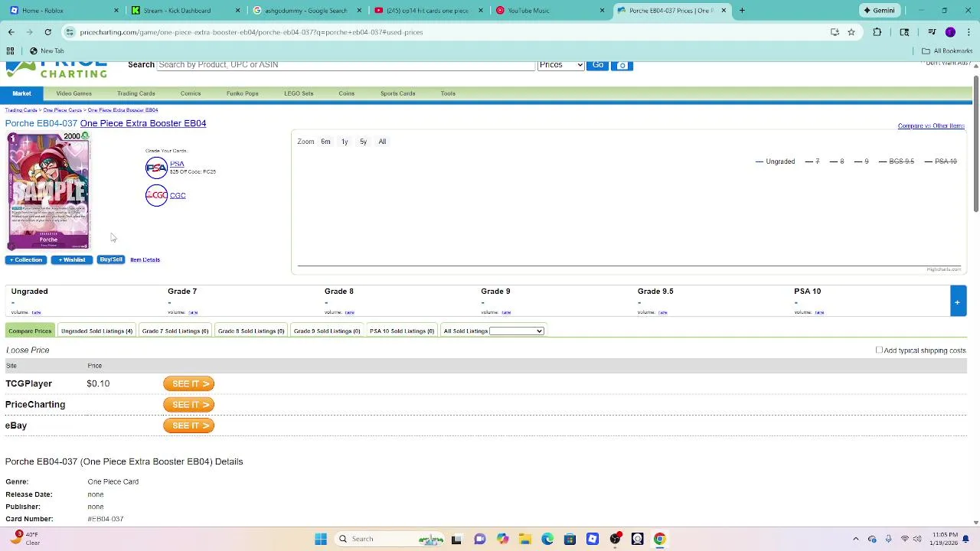Enable Add typical shipping costs checkbox
The height and width of the screenshot is (551, 980).
coord(879,350)
